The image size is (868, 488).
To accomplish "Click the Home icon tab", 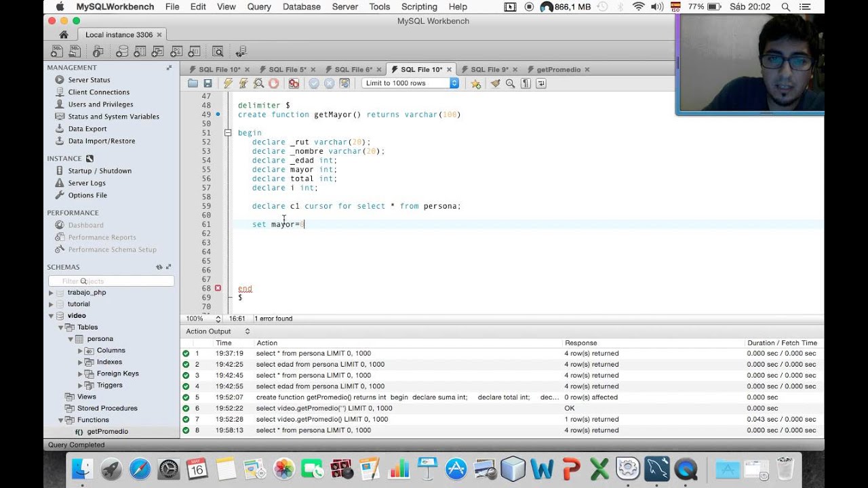I will [x=64, y=35].
